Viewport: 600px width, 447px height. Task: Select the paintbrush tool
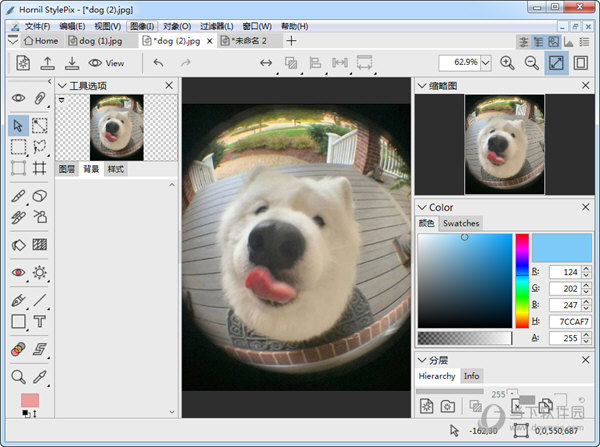pyautogui.click(x=18, y=196)
